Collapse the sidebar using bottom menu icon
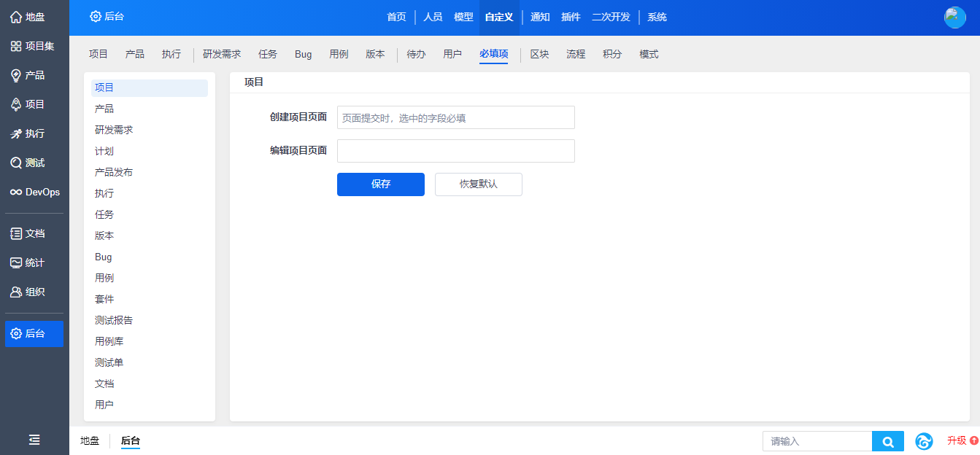Screen dimensions: 980x455 click(34, 440)
